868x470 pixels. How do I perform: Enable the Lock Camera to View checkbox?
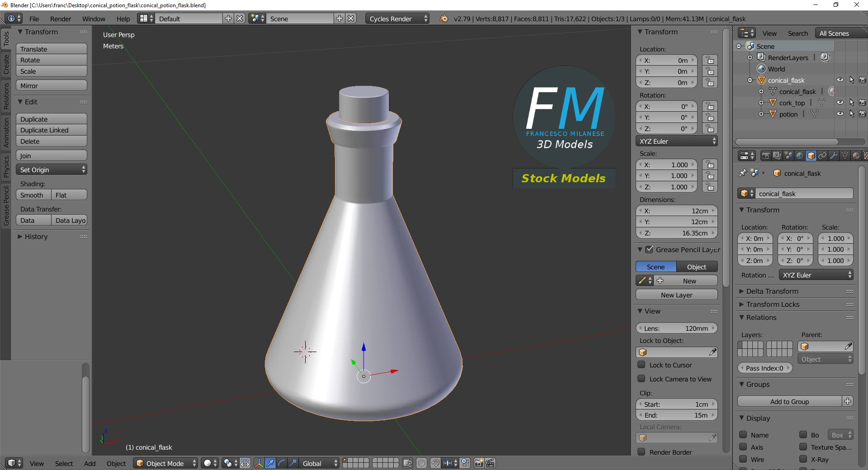click(x=642, y=379)
